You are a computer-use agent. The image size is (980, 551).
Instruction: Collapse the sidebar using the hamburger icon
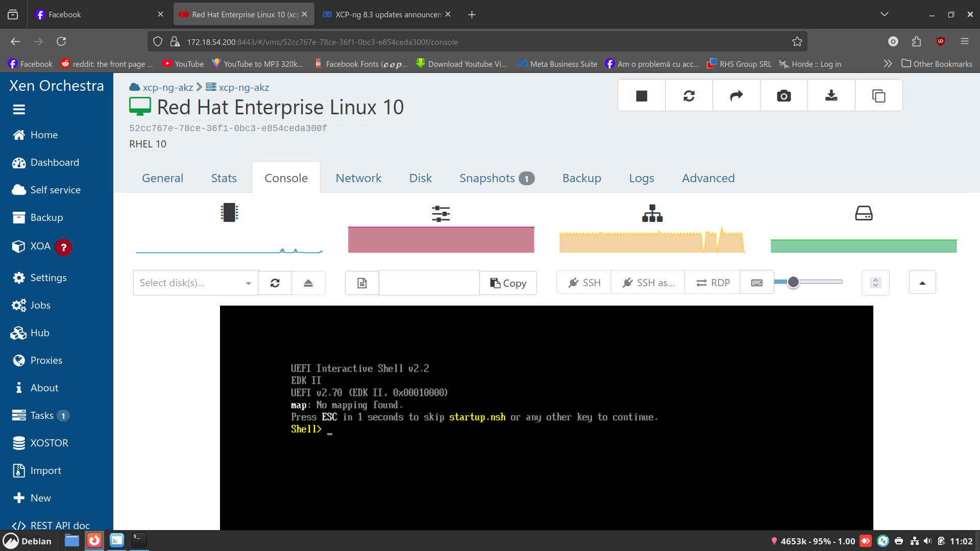click(x=19, y=109)
